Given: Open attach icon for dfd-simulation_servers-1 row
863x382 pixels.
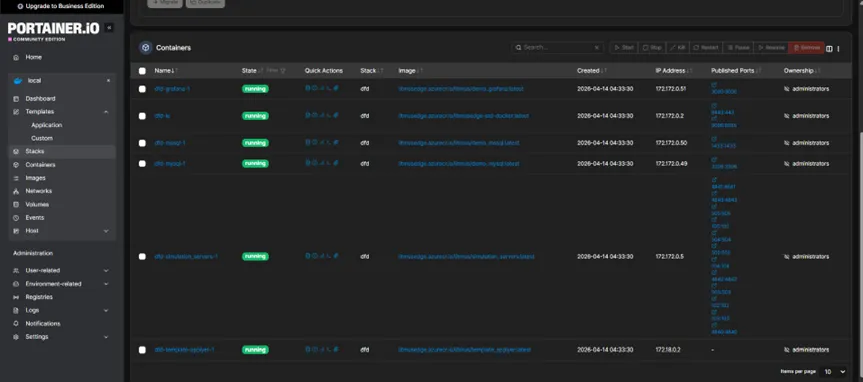Looking at the screenshot, I should pos(336,256).
